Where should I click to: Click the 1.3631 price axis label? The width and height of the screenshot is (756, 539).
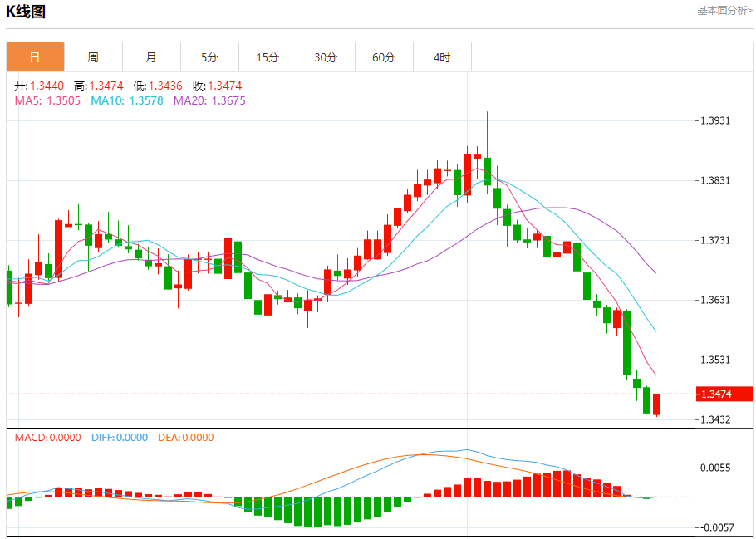point(715,300)
